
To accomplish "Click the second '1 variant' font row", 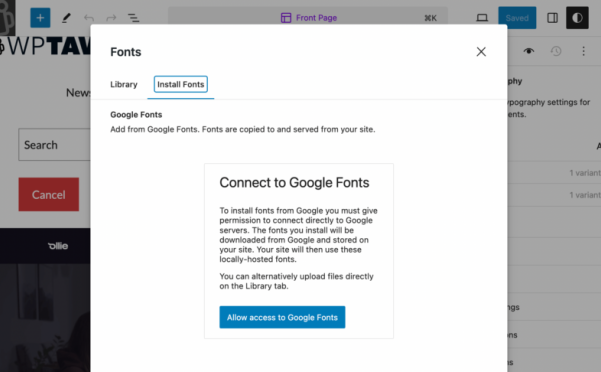I will pos(554,195).
